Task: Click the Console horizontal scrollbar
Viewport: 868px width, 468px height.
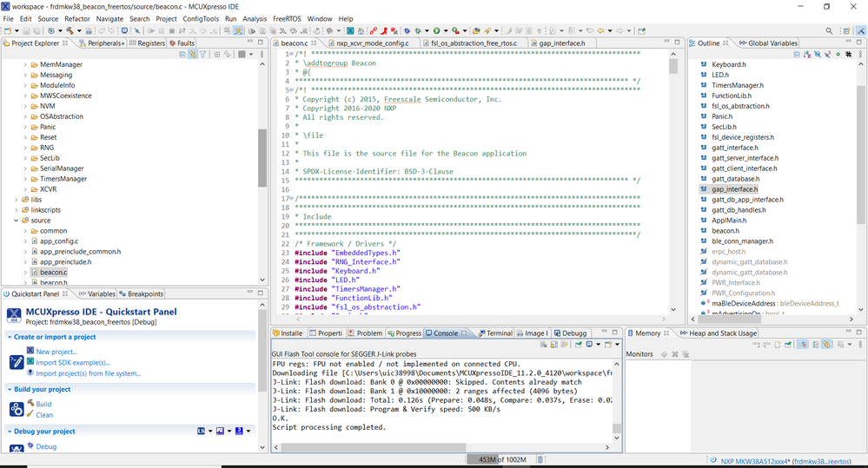Action: [x=374, y=447]
